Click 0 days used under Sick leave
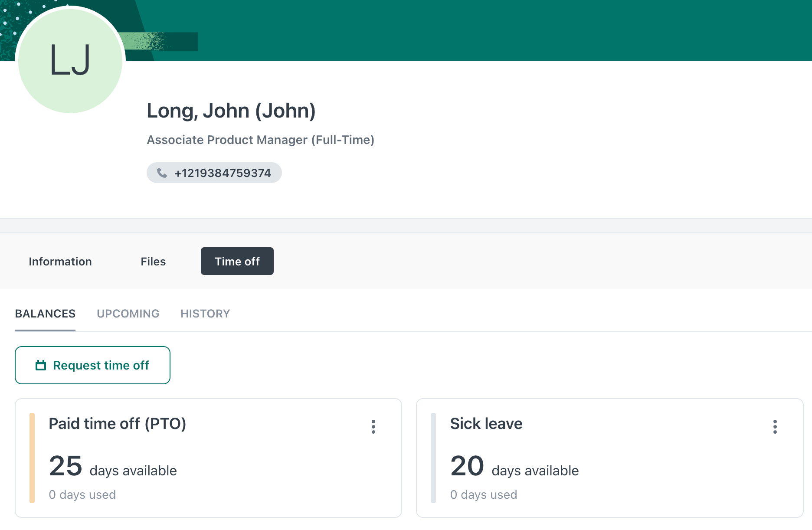This screenshot has width=812, height=530. pos(484,494)
